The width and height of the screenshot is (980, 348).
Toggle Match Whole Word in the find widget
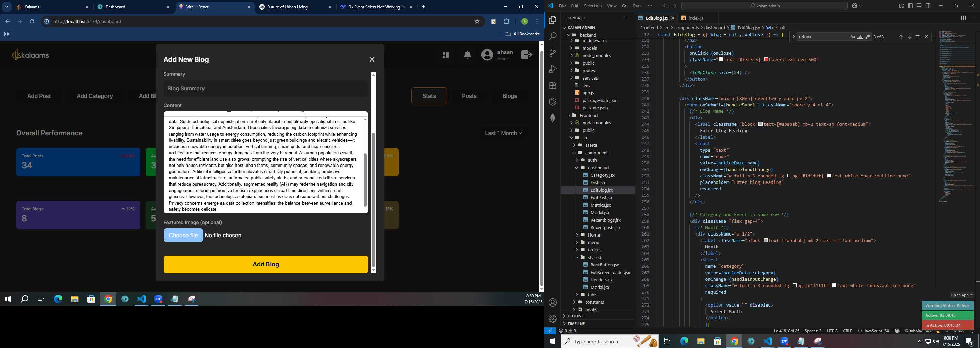(860, 37)
